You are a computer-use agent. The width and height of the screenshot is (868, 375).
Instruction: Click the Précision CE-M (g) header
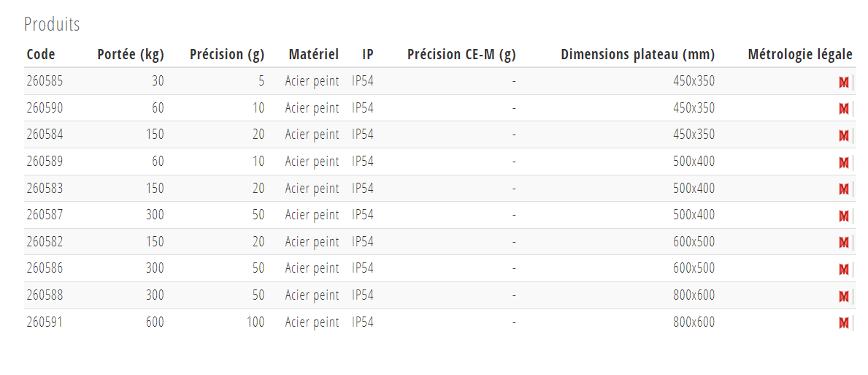tap(461, 54)
